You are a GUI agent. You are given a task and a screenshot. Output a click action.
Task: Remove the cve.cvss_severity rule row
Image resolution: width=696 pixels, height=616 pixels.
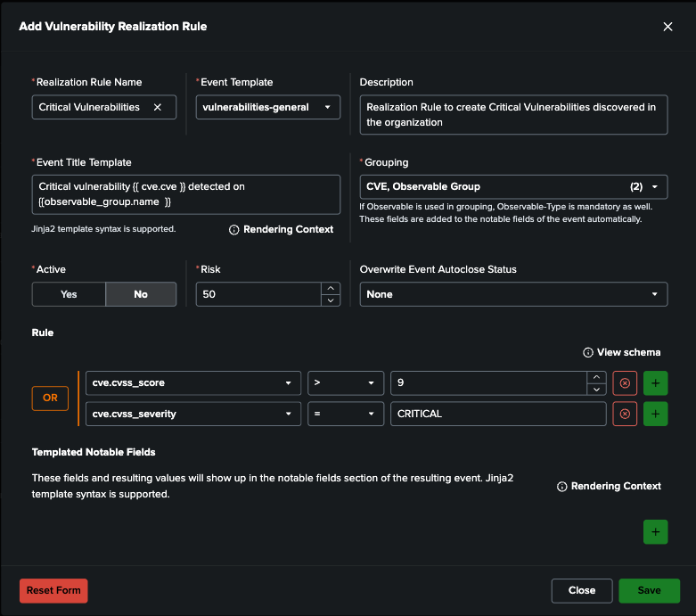coord(625,414)
